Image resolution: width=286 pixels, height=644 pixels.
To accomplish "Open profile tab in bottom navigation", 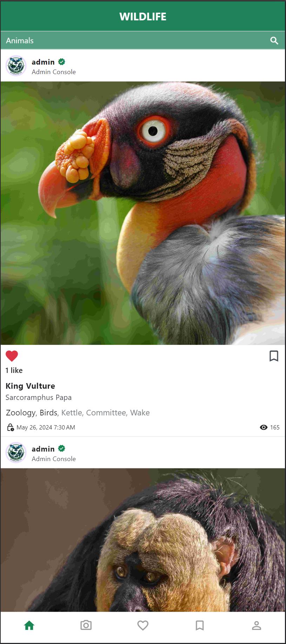I will 257,625.
